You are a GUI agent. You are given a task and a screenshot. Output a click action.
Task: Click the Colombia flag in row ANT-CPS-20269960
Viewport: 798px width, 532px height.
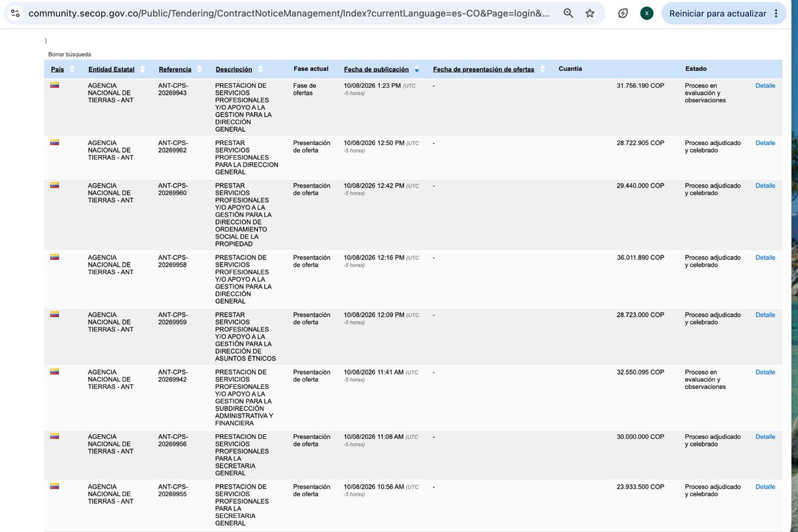pyautogui.click(x=55, y=186)
